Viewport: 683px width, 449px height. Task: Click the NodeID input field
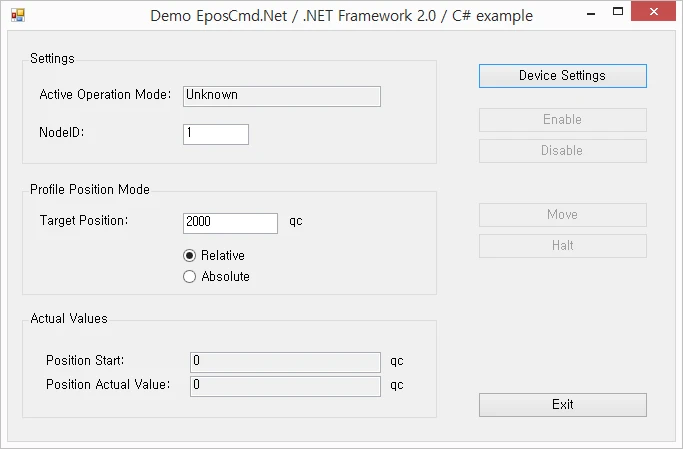click(216, 134)
